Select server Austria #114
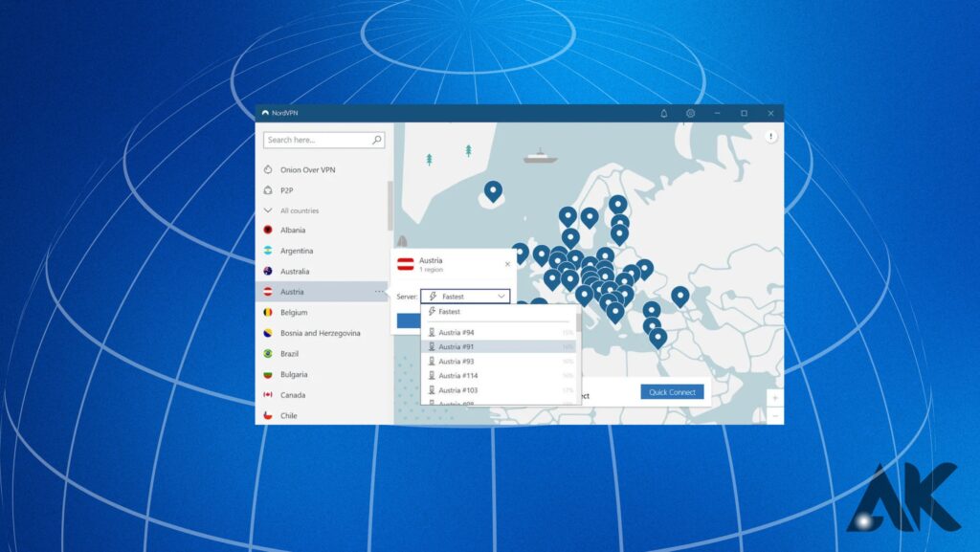 click(x=498, y=375)
